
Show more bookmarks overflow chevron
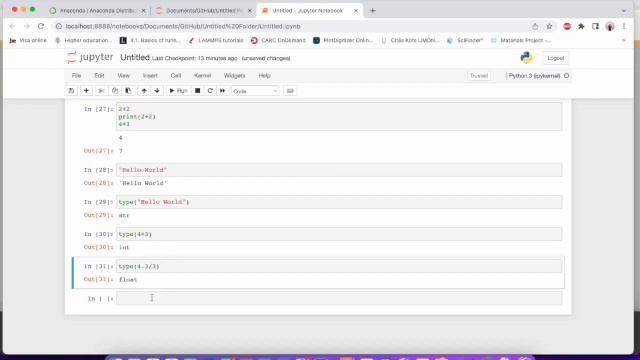(x=624, y=40)
